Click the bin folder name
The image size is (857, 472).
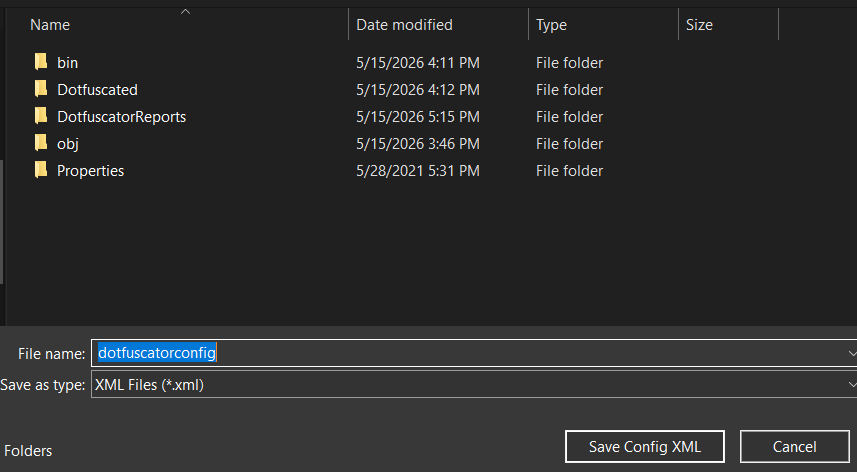pos(67,63)
